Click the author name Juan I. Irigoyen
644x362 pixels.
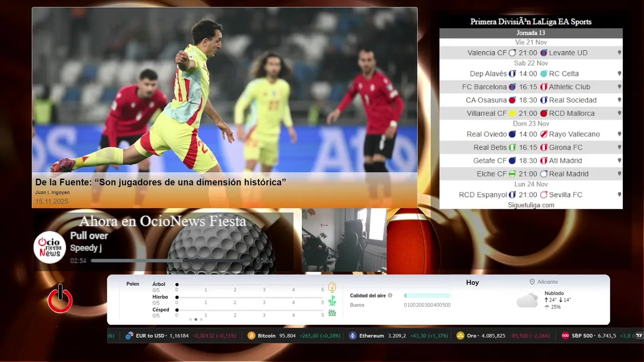[x=52, y=193]
